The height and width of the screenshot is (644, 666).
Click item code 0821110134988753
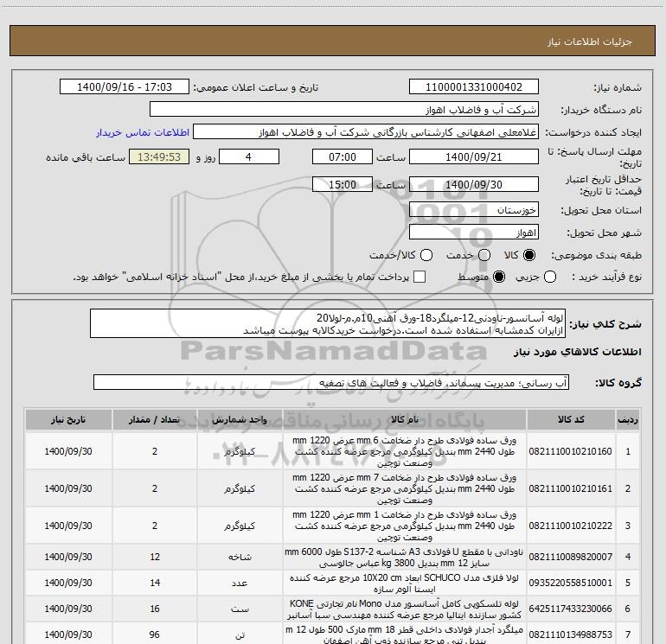[571, 634]
